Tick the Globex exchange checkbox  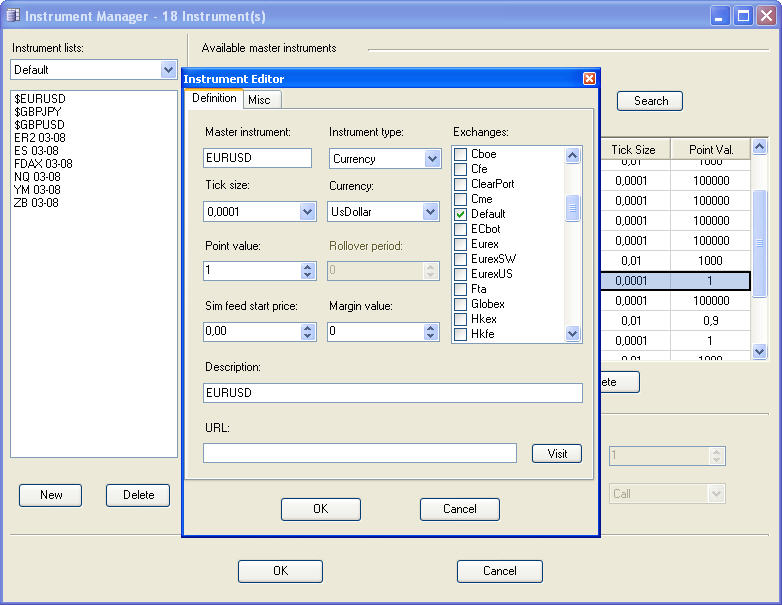461,304
